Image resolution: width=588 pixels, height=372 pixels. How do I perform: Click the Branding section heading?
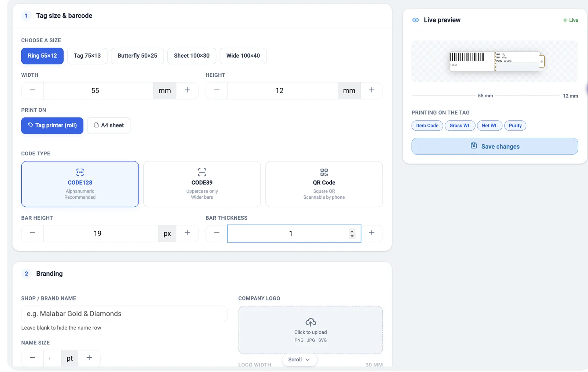point(49,274)
